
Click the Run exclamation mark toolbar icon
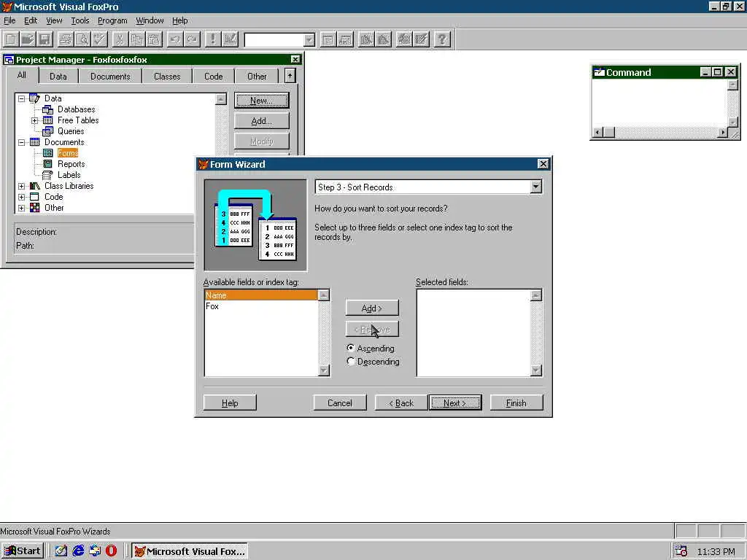(212, 39)
